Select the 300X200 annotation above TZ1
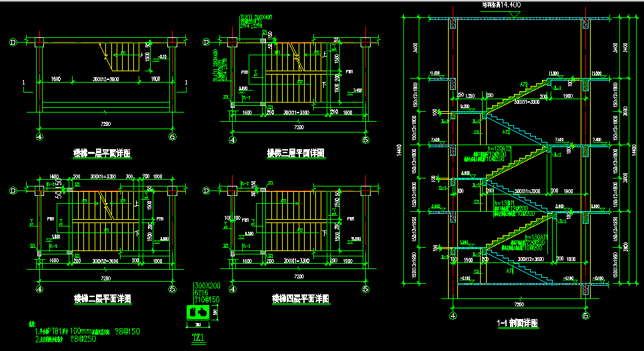 coord(206,285)
